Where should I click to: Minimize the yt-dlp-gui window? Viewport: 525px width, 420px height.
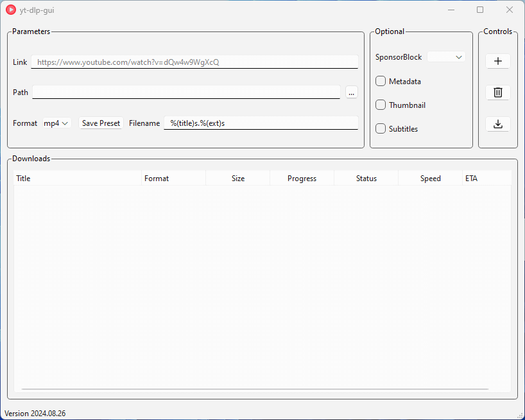pos(451,10)
